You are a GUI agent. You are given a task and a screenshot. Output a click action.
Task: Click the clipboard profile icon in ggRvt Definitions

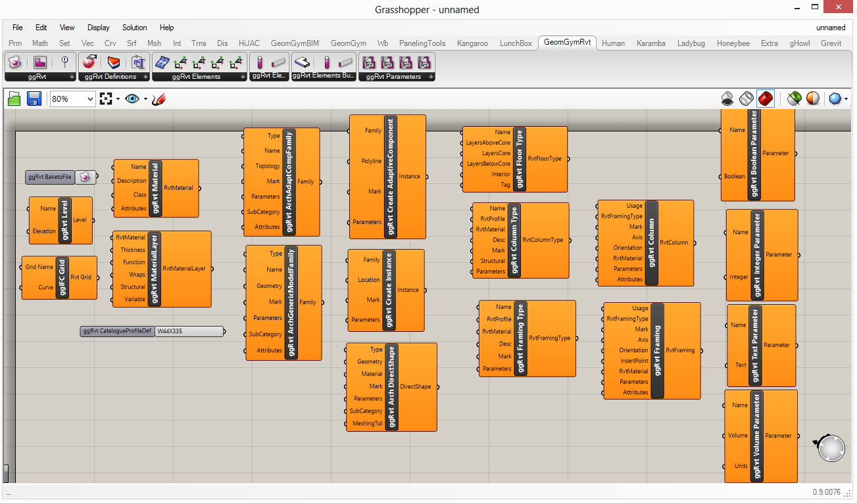[x=138, y=62]
